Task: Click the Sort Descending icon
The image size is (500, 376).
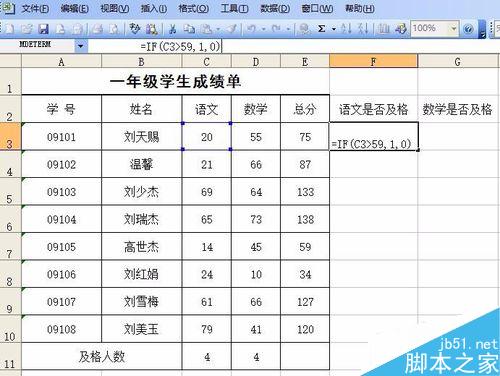Action: (363, 29)
